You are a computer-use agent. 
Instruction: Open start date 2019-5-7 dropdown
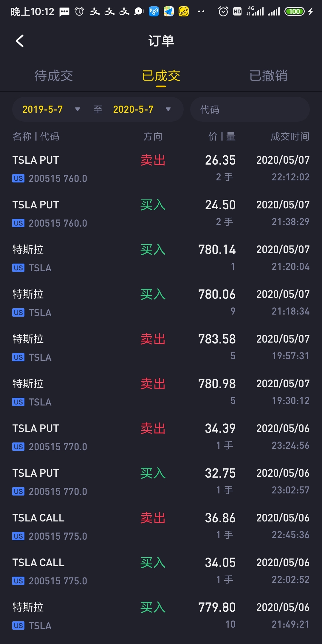point(51,109)
